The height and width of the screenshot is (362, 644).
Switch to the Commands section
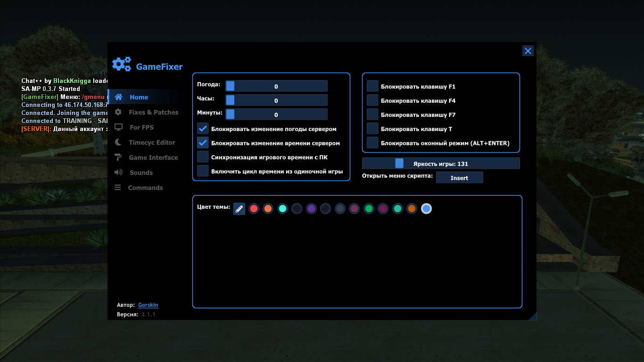145,188
